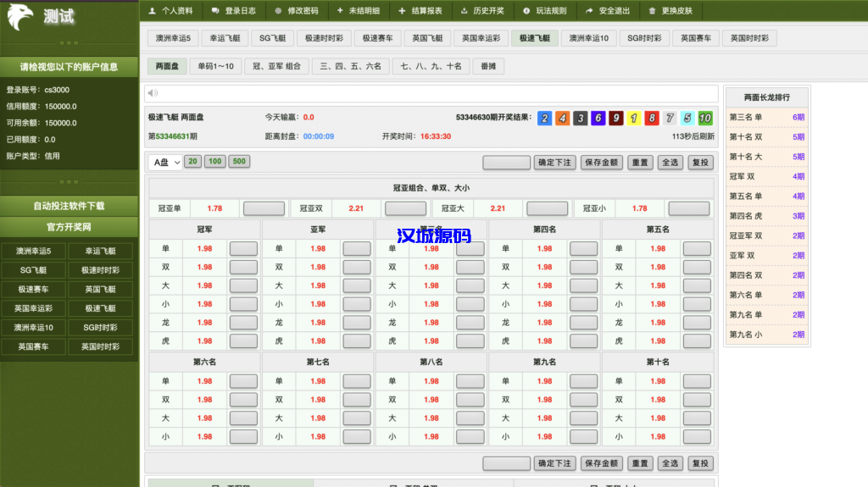Image resolution: width=868 pixels, height=487 pixels.
Task: Open 个人资料 profile menu
Action: [x=171, y=10]
